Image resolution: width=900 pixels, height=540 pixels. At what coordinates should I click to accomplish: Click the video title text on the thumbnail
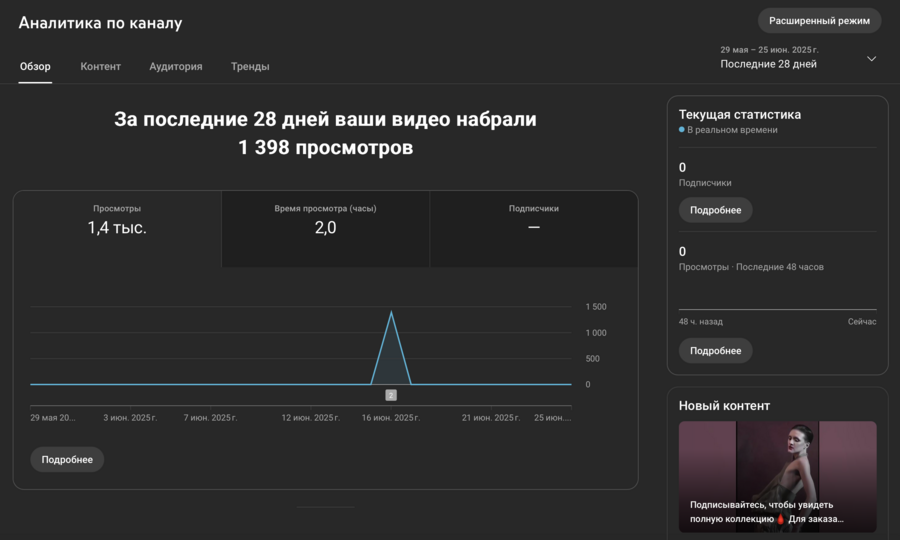tap(766, 512)
